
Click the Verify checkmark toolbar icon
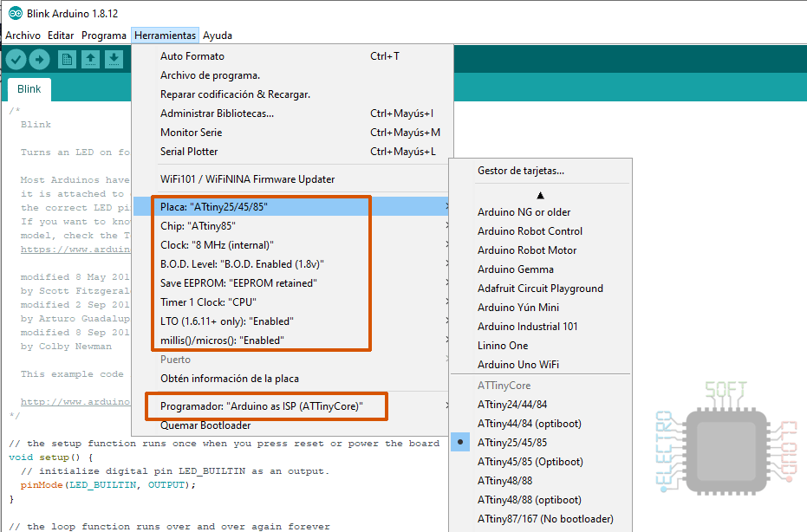pos(16,60)
